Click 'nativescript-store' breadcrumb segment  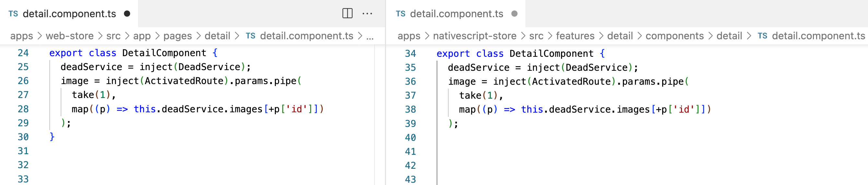pyautogui.click(x=475, y=36)
